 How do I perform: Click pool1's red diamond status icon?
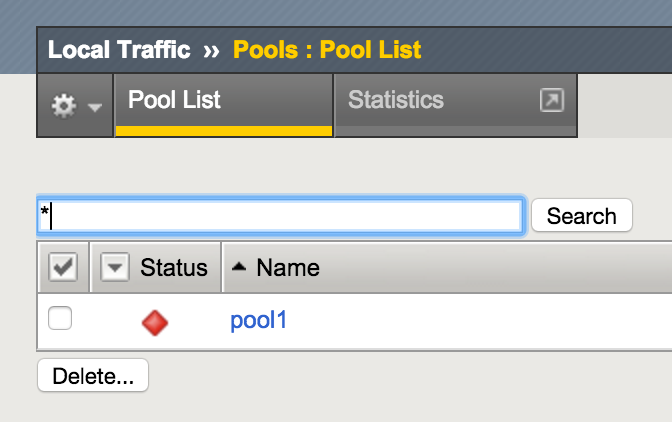pos(155,322)
